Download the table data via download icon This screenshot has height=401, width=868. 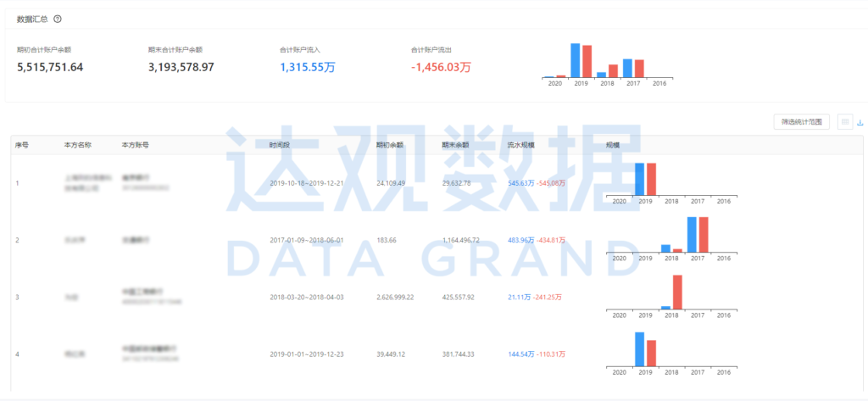pyautogui.click(x=860, y=122)
